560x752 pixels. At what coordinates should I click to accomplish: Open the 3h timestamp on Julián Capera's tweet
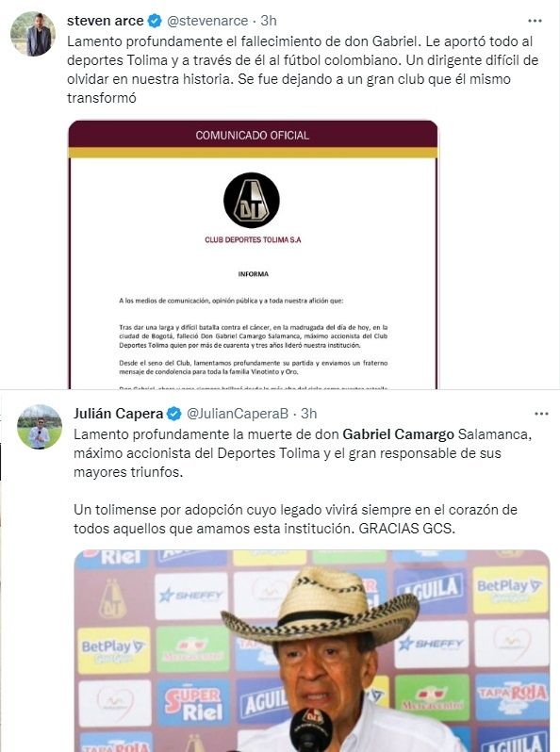309,414
